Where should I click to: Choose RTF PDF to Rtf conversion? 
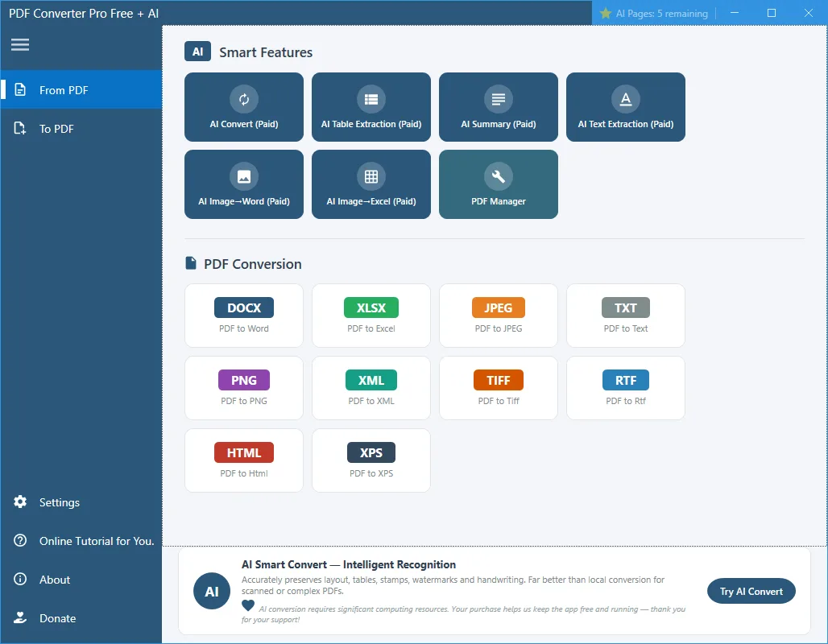[x=626, y=388]
